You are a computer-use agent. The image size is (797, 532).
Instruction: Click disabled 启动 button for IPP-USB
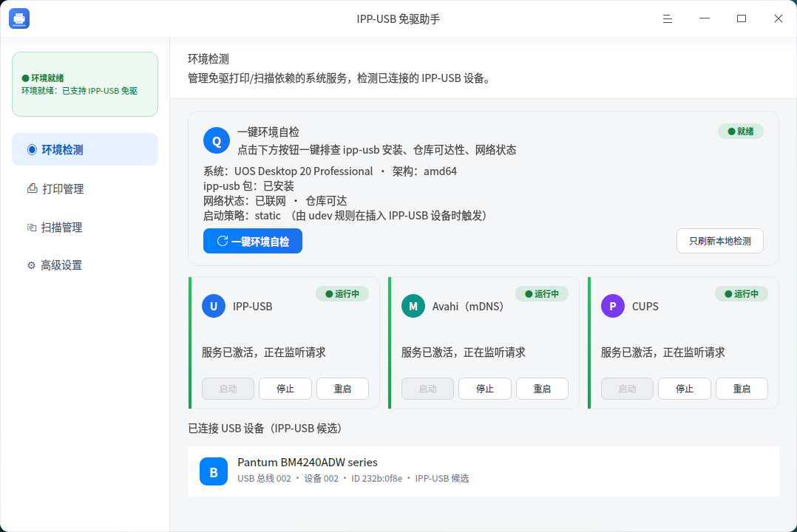click(228, 389)
